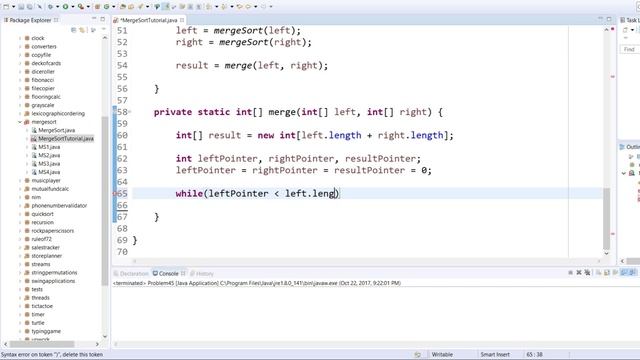Click the New Java Package icon
The height and width of the screenshot is (360, 640).
[98, 7]
